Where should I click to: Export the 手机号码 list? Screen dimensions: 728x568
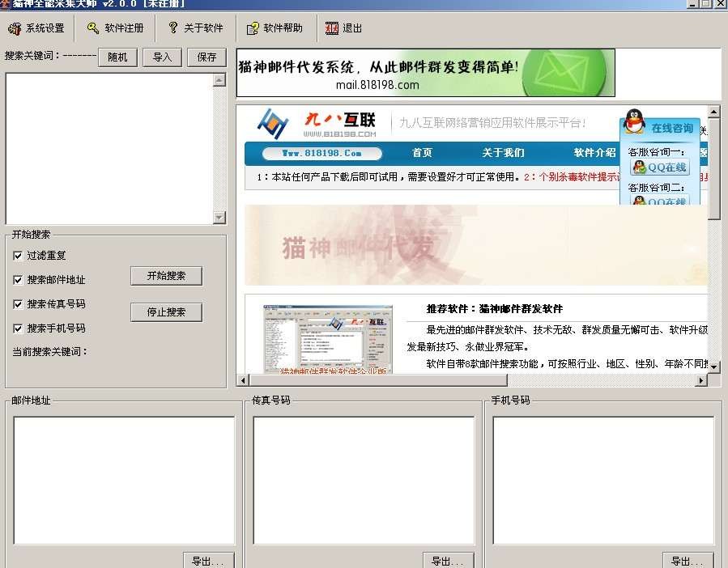click(688, 561)
